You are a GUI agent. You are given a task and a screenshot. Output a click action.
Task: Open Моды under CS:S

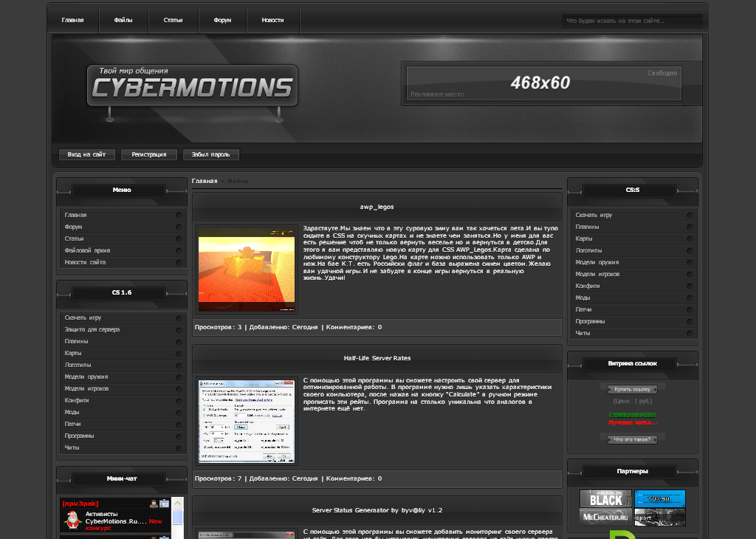[x=633, y=298]
